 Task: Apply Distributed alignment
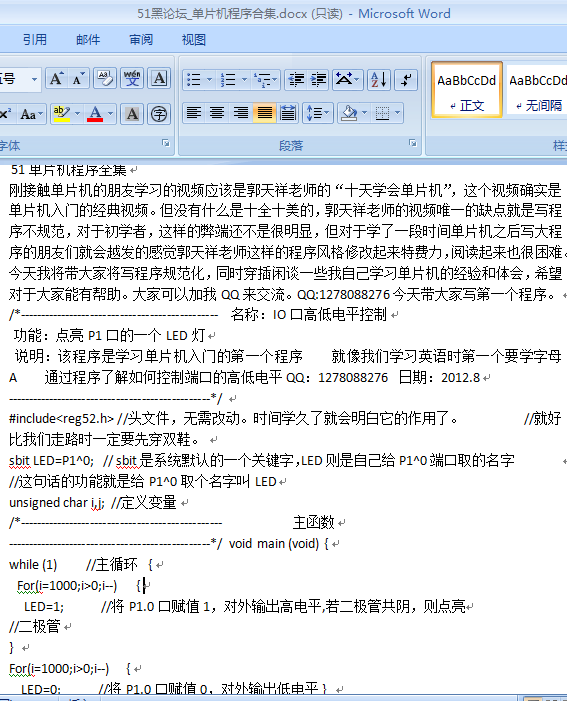pyautogui.click(x=288, y=113)
